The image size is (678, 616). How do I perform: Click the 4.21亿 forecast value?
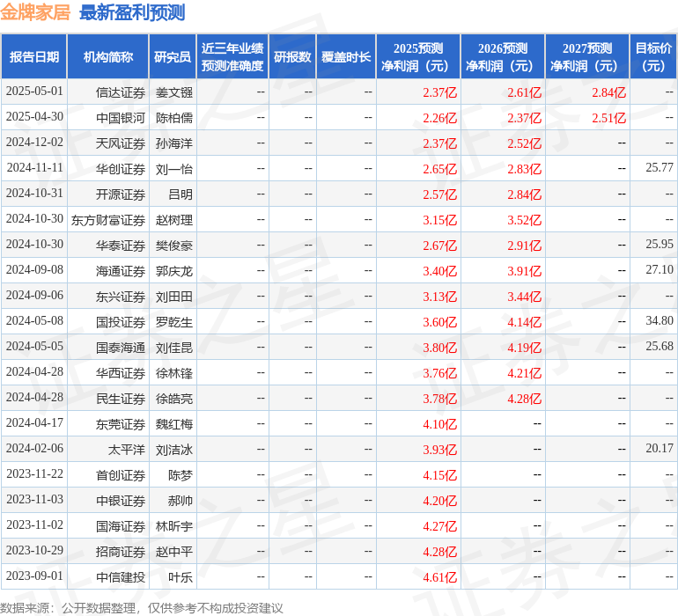pos(525,373)
